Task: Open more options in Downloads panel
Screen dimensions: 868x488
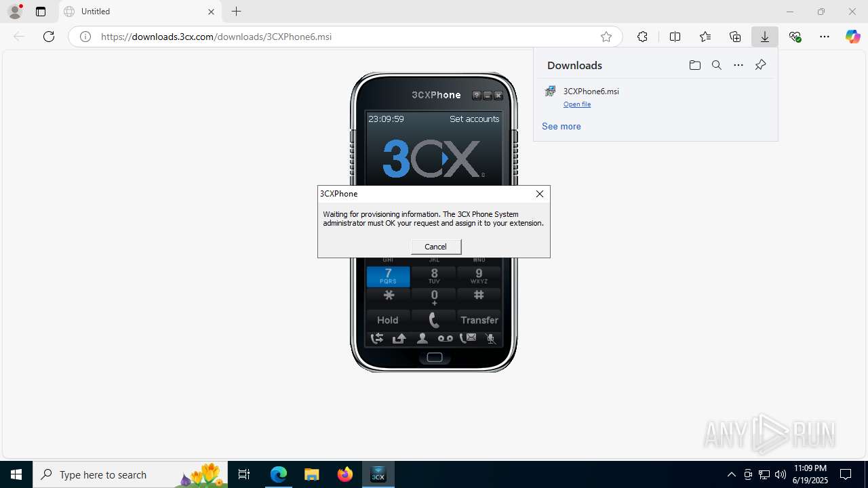Action: pos(738,65)
